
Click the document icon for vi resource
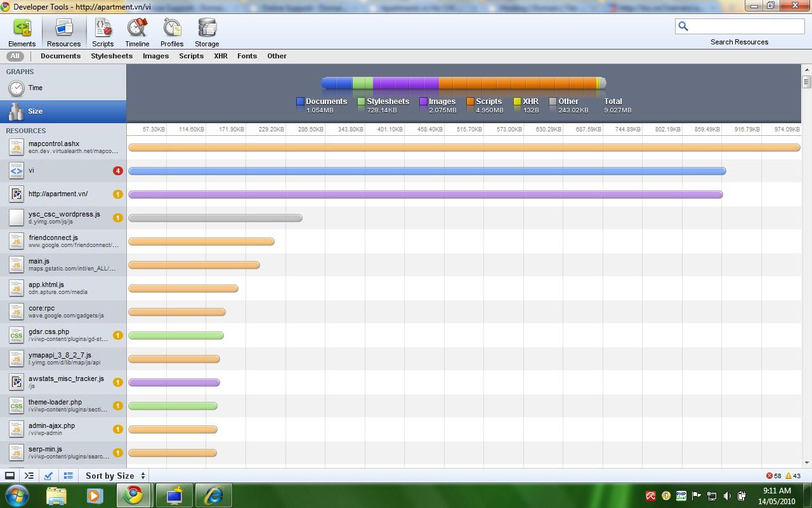click(x=16, y=171)
